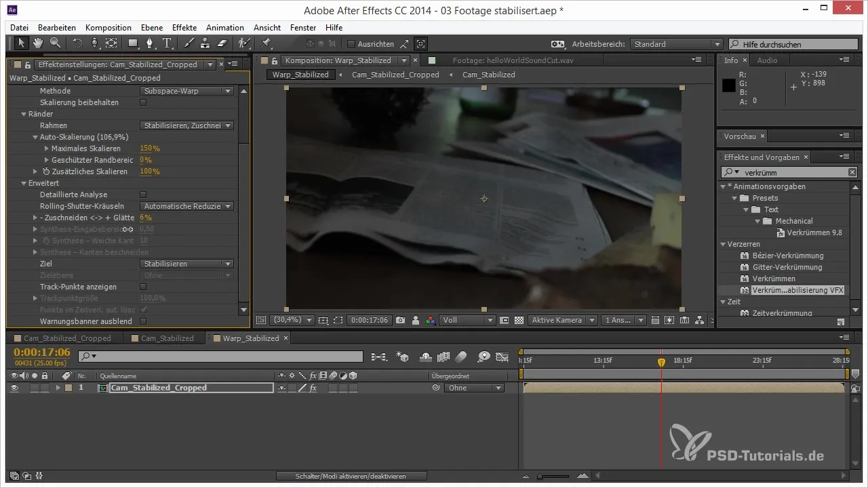Toggle the shy layers icon in timeline
This screenshot has height=488, width=868.
click(427, 356)
